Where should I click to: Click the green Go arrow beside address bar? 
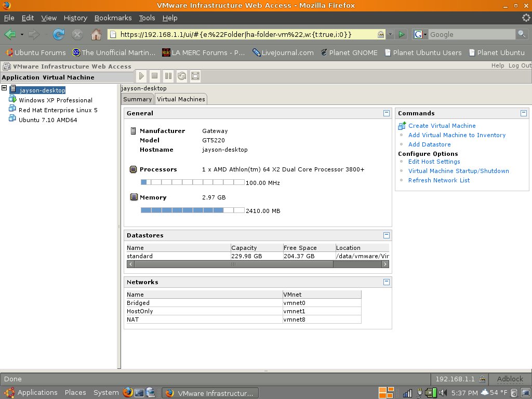402,34
